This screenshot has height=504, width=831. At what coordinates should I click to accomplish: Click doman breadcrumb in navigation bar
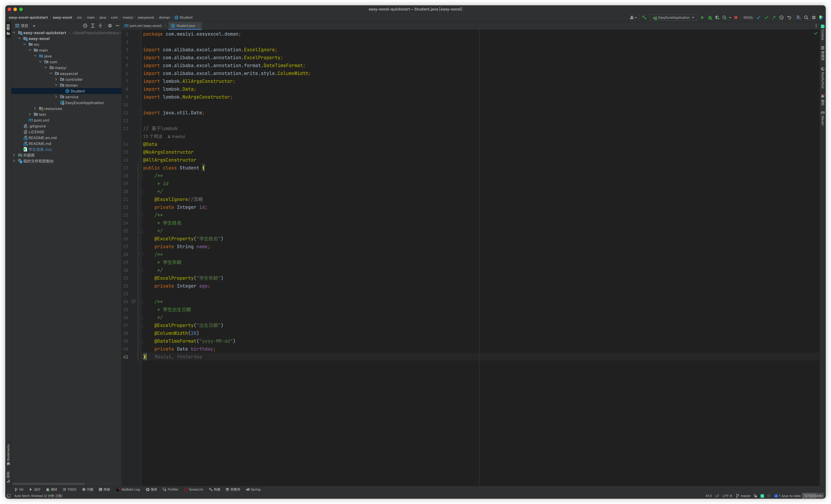coord(164,17)
